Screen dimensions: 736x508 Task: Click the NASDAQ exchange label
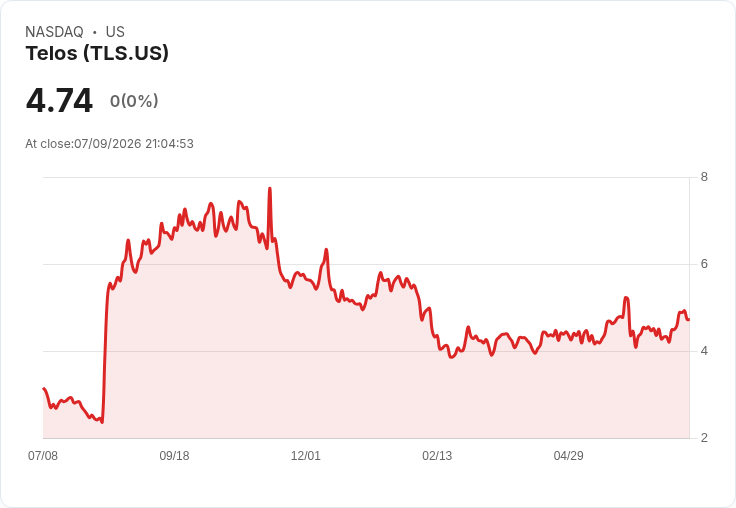point(54,32)
